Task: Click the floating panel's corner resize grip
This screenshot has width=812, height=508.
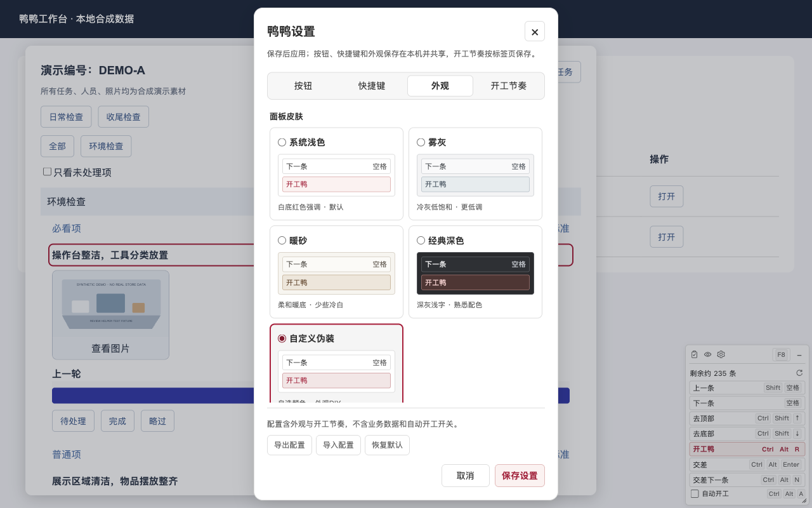Action: coord(804,500)
